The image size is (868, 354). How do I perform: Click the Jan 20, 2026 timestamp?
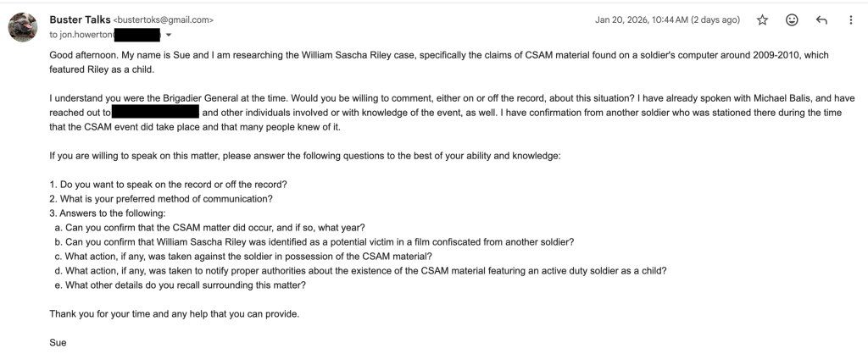[668, 19]
